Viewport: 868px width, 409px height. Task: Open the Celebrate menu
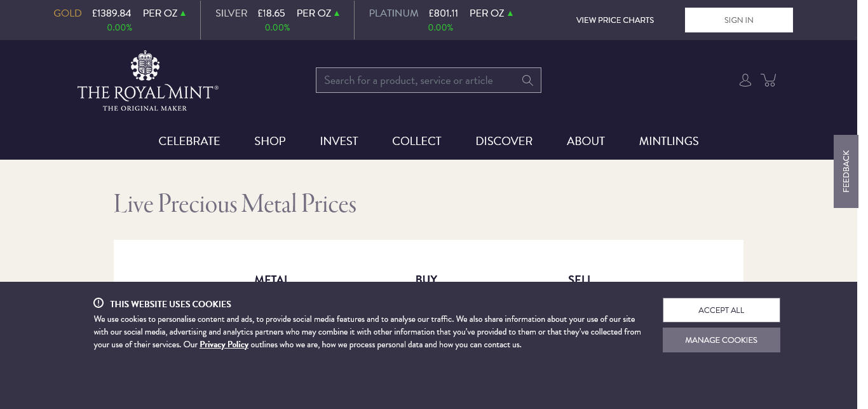point(189,141)
